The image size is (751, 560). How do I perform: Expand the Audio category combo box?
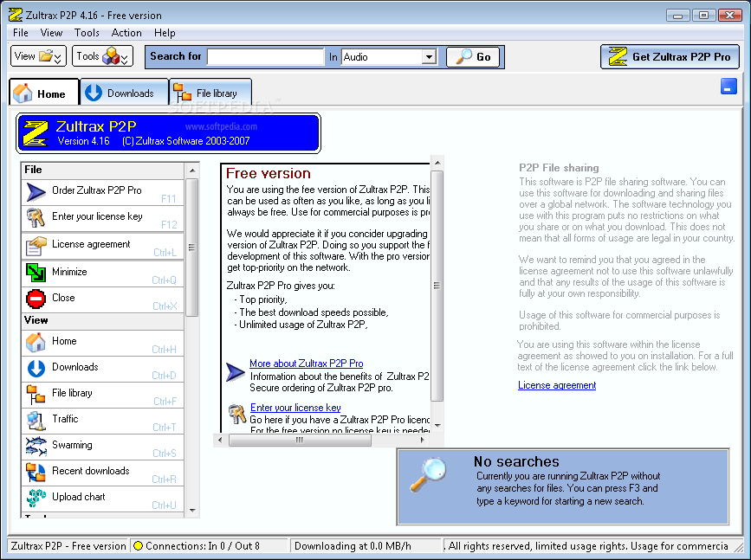pos(429,57)
